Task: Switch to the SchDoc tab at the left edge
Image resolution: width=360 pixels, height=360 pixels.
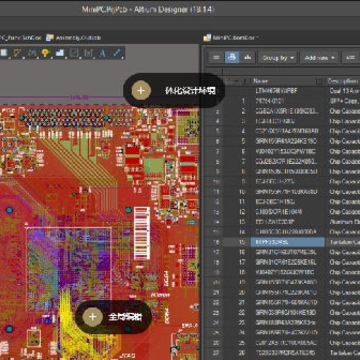Action: point(21,38)
